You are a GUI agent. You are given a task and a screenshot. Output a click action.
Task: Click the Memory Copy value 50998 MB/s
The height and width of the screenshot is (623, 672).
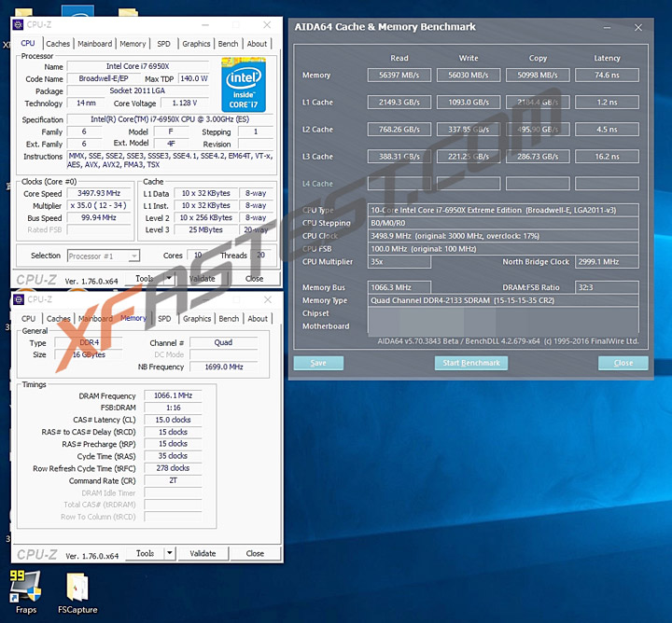coord(538,75)
